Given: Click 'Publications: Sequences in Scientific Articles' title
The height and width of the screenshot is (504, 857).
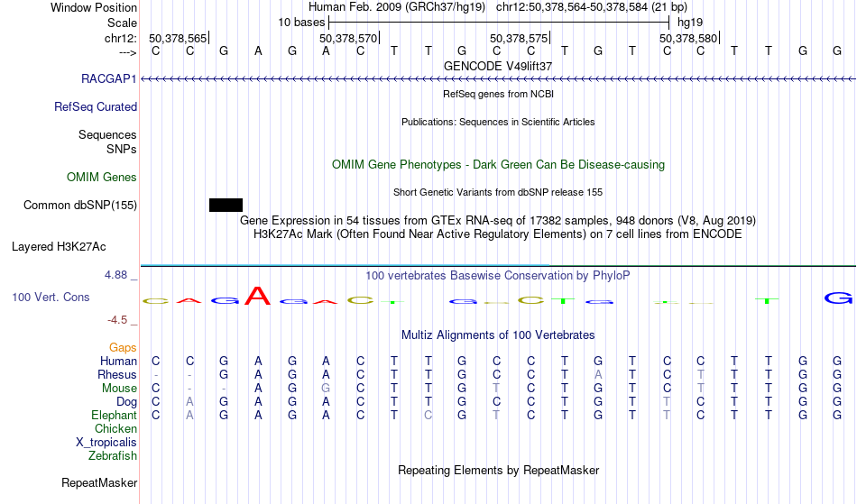Looking at the screenshot, I should coord(498,122).
